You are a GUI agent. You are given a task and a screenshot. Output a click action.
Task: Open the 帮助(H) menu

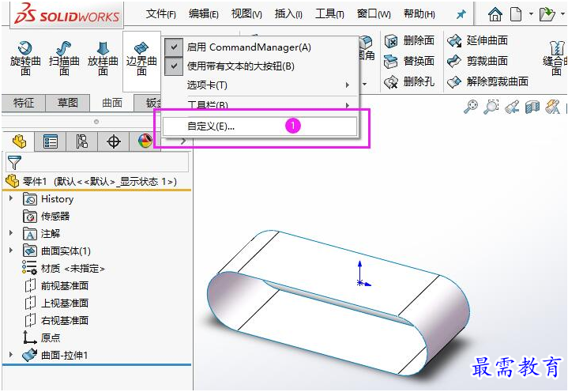coord(419,14)
